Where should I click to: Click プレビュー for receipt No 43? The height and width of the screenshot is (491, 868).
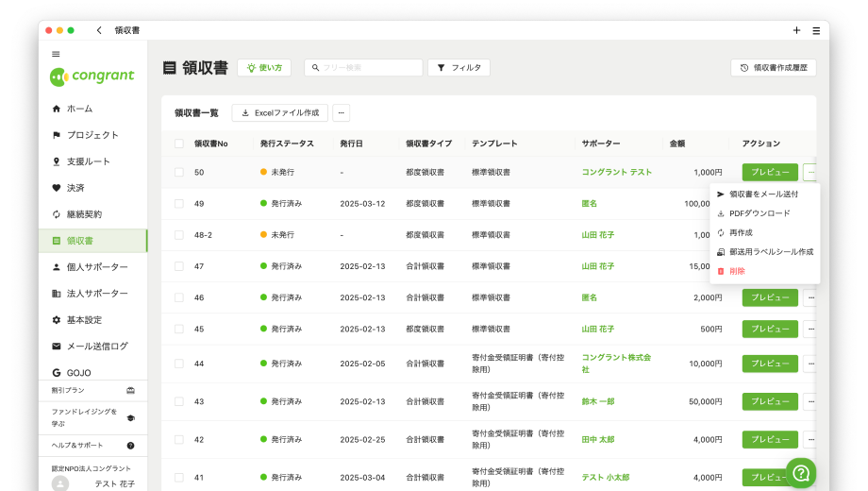(770, 401)
